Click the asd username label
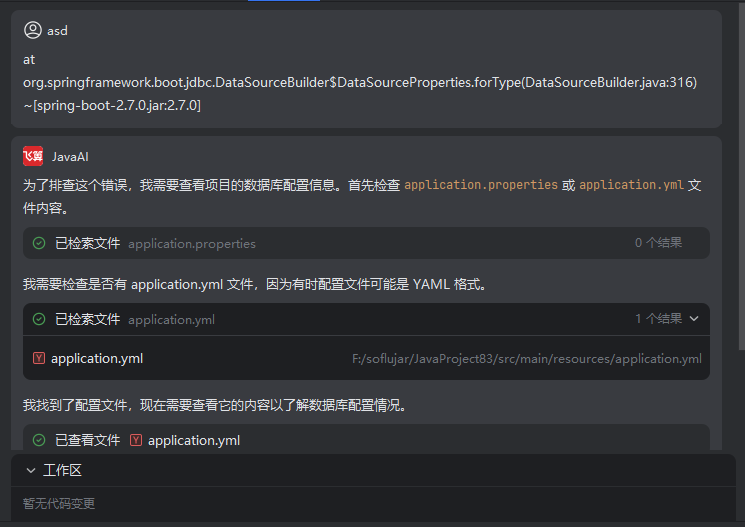Image resolution: width=745 pixels, height=527 pixels. pyautogui.click(x=58, y=30)
